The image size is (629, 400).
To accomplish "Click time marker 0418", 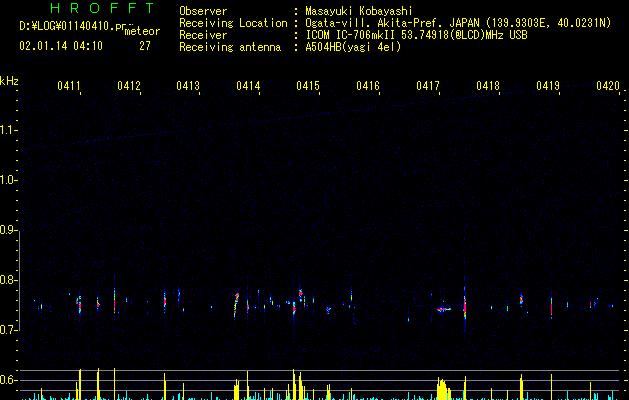I will 488,85.
